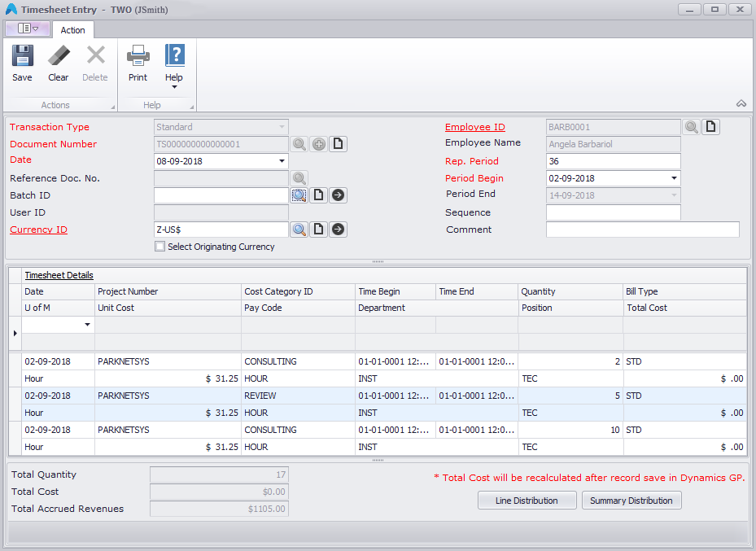This screenshot has width=756, height=551.
Task: Open Document Number lookup magnifier
Action: (299, 144)
